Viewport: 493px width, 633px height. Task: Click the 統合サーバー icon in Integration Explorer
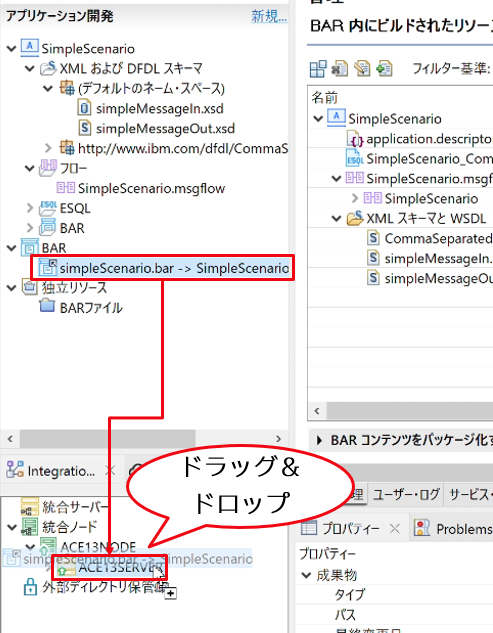click(x=30, y=506)
